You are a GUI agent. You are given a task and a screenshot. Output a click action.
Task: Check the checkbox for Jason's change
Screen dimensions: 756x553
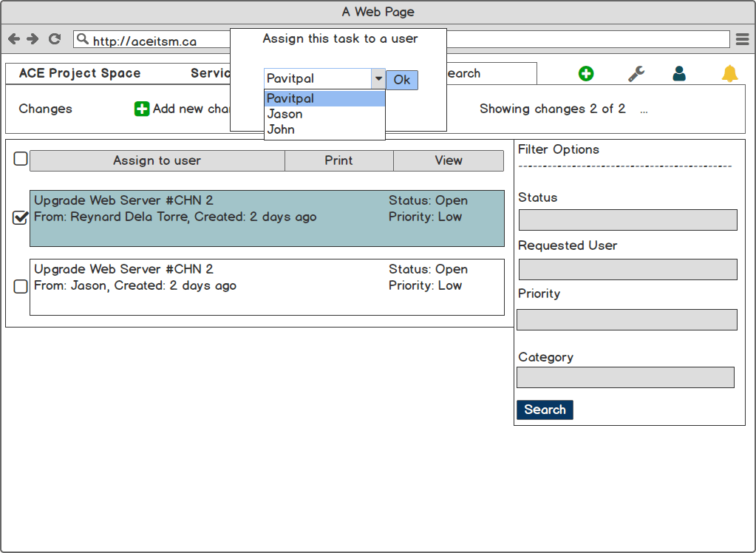click(x=21, y=286)
